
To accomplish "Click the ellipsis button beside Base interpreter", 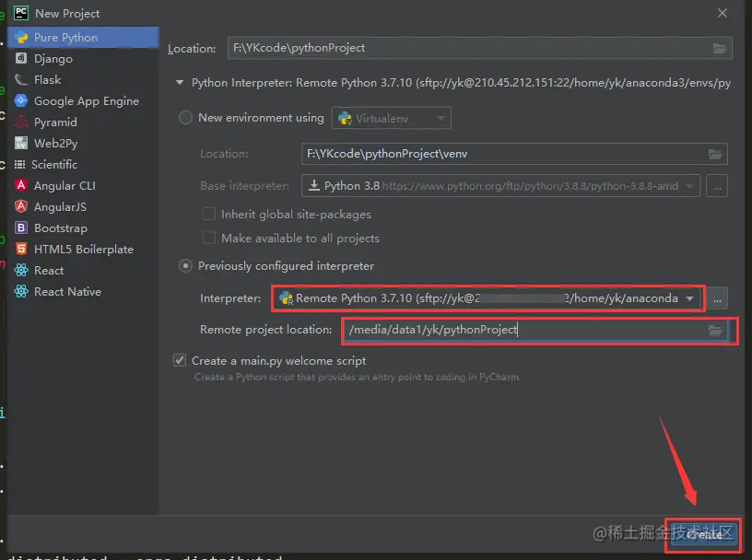I will 717,186.
